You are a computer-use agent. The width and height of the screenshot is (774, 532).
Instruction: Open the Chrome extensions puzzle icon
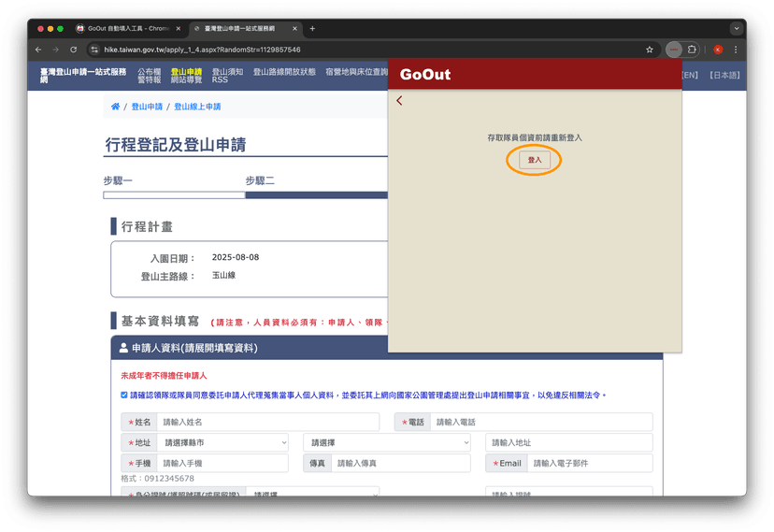pyautogui.click(x=692, y=50)
